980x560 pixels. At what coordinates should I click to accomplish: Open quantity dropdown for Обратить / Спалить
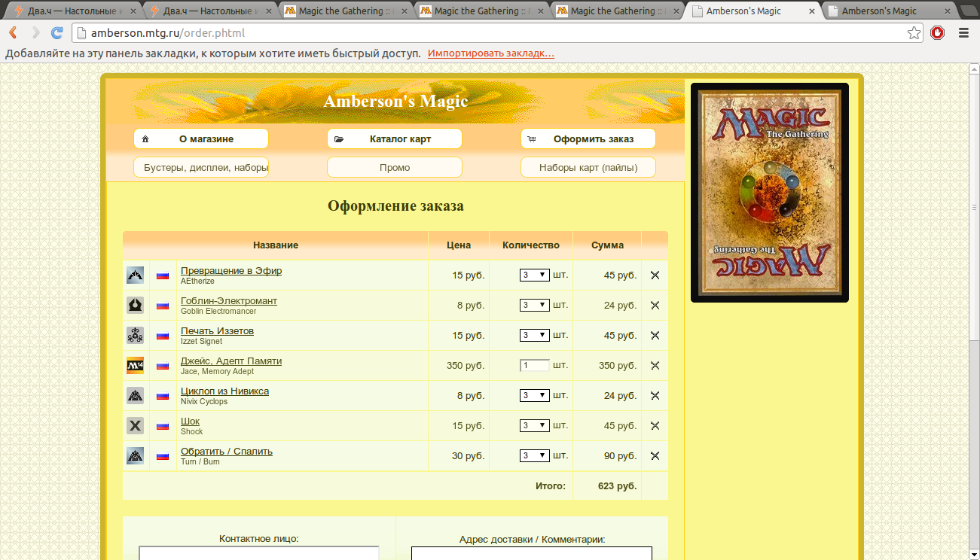[534, 456]
